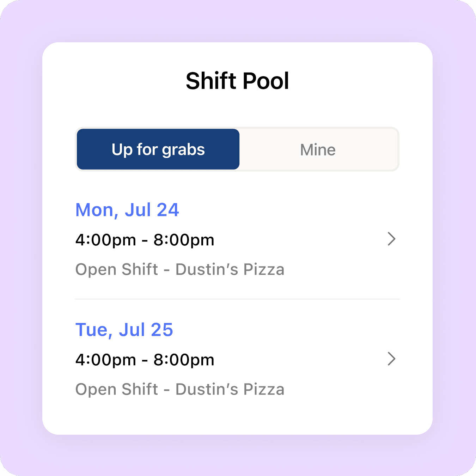Toggle the shift view to Mine
Screen dimensions: 476x476
[317, 149]
